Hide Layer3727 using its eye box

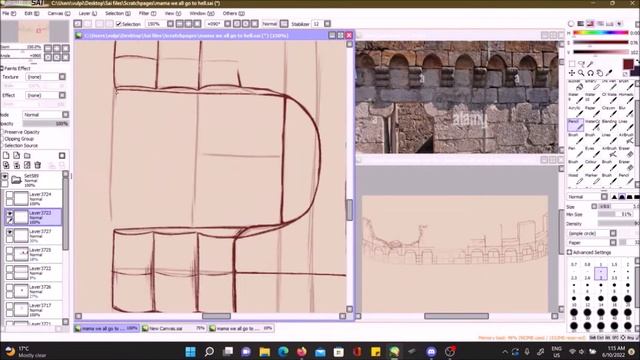tap(9, 232)
